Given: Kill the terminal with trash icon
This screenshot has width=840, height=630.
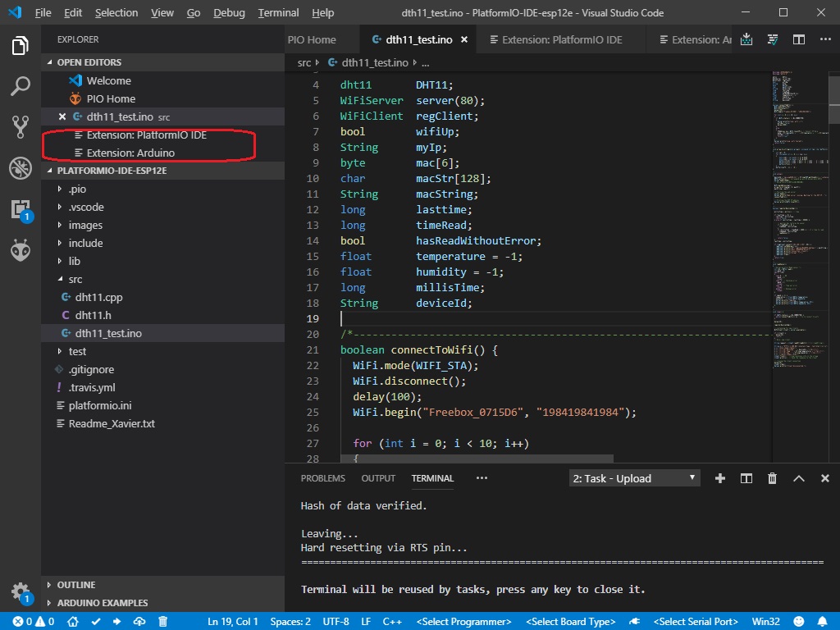Looking at the screenshot, I should click(x=772, y=478).
